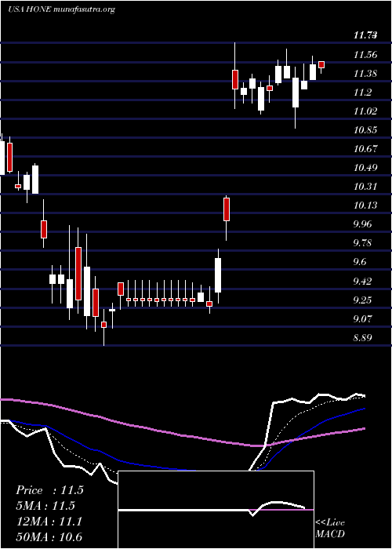Click the 8.89 price axis label
This screenshot has height=549, width=392.
362,338
